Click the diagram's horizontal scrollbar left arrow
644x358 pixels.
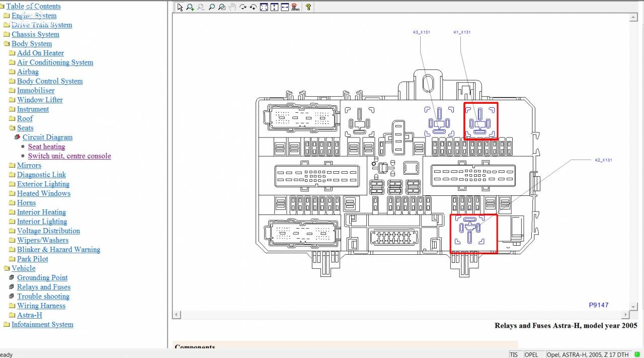point(176,315)
